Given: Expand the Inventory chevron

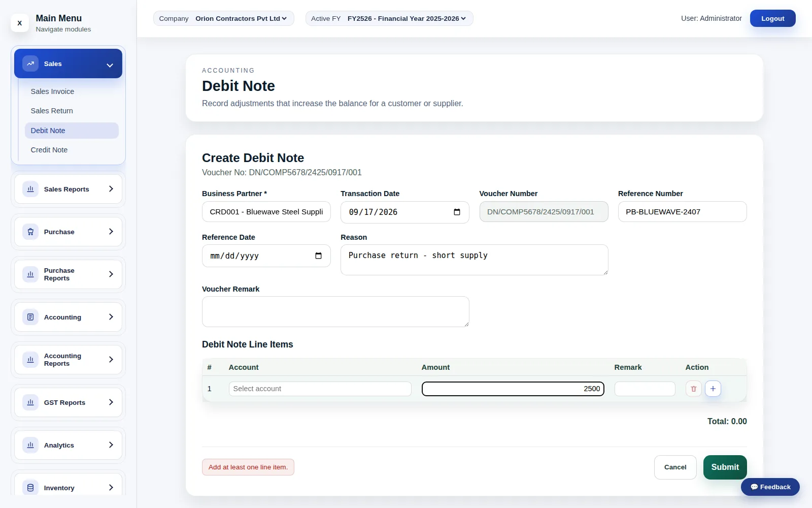Looking at the screenshot, I should [x=111, y=488].
